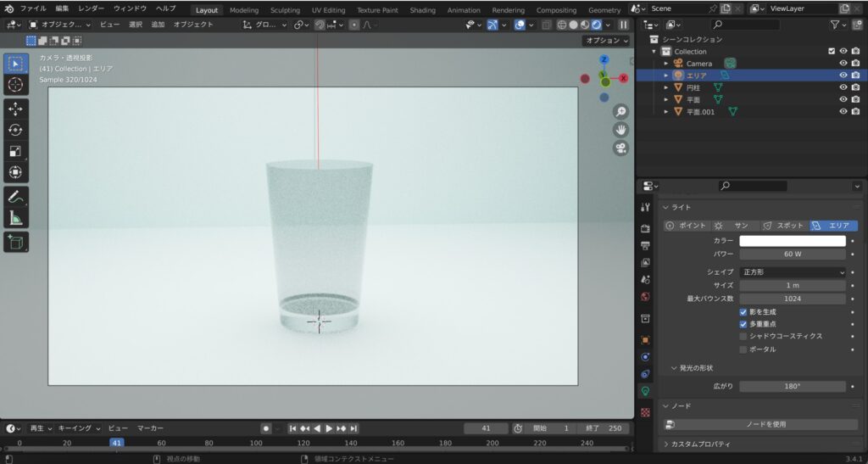Click the white カラー swatch
This screenshot has width=868, height=464.
(793, 241)
